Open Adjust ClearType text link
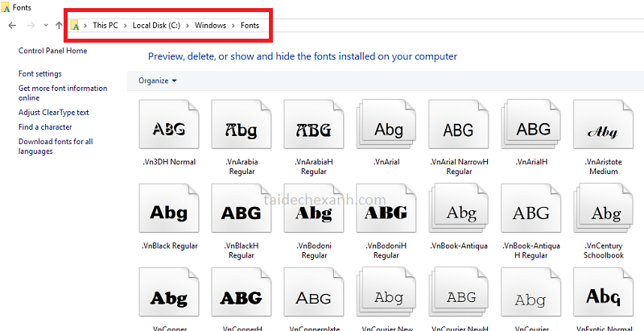The width and height of the screenshot is (644, 331). (x=53, y=113)
